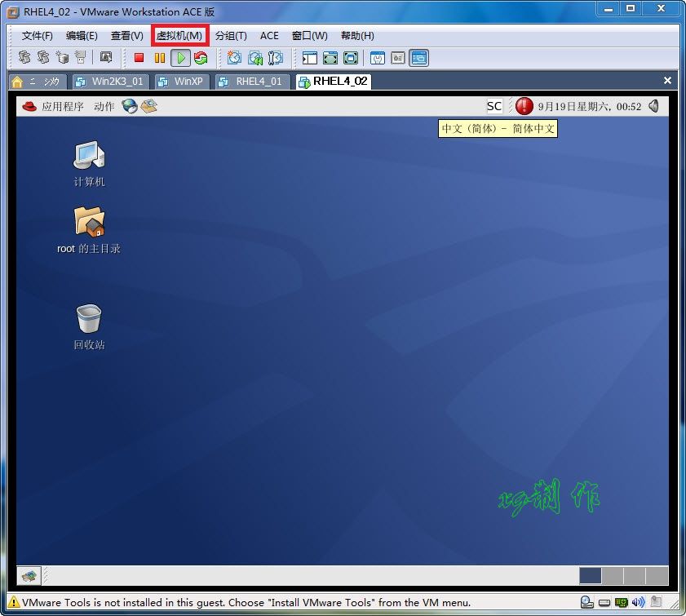Enter full screen mode via toolbar icon
This screenshot has width=686, height=616.
point(351,58)
